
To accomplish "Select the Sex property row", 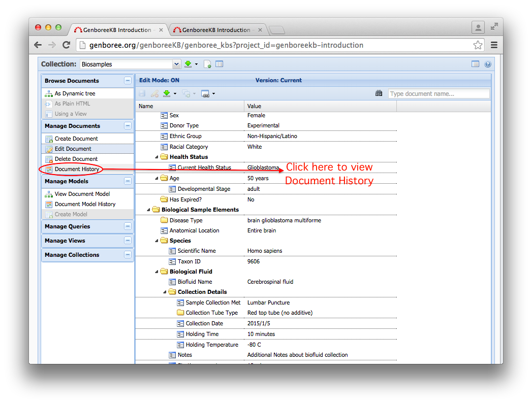I will (x=266, y=115).
